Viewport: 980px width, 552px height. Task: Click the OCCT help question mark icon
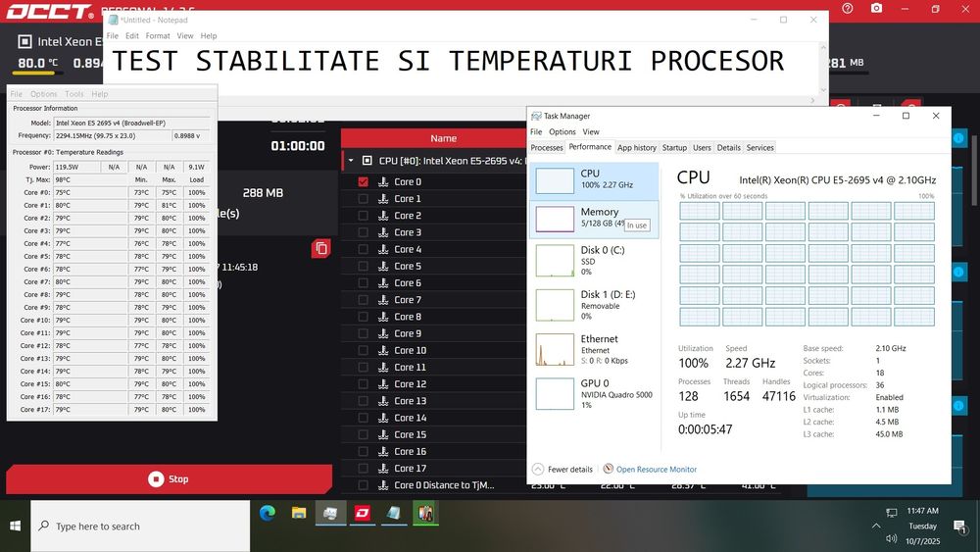[x=847, y=9]
